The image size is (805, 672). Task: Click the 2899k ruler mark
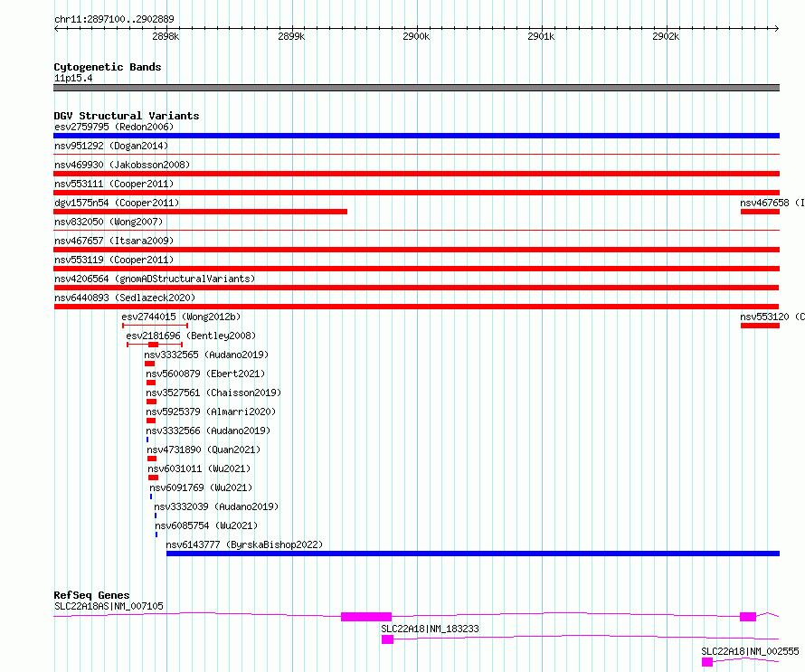[291, 36]
